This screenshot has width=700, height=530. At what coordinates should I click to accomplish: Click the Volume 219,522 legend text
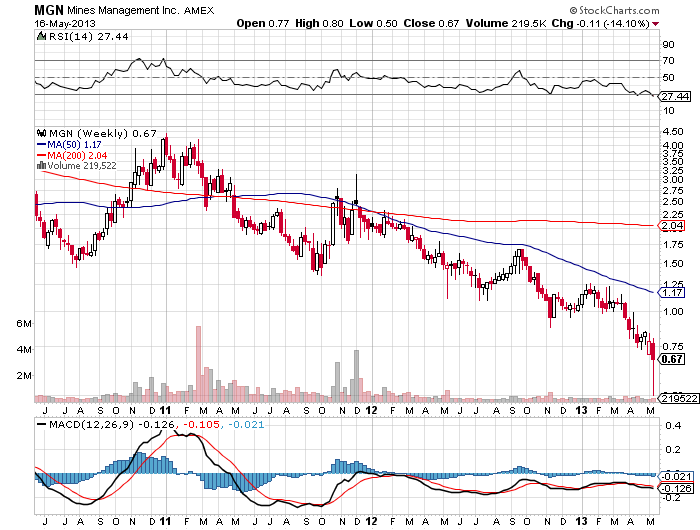[82, 166]
